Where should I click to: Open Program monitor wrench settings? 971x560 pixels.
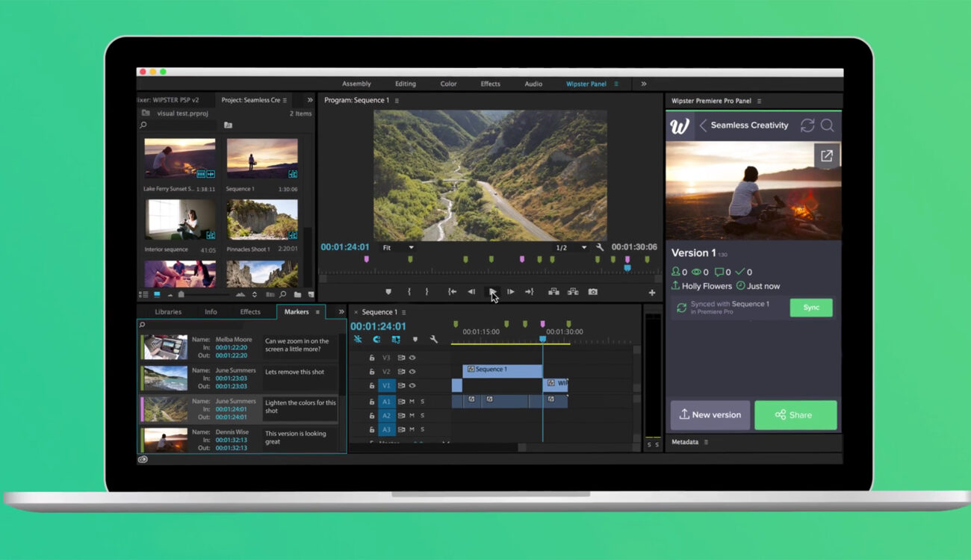coord(600,247)
